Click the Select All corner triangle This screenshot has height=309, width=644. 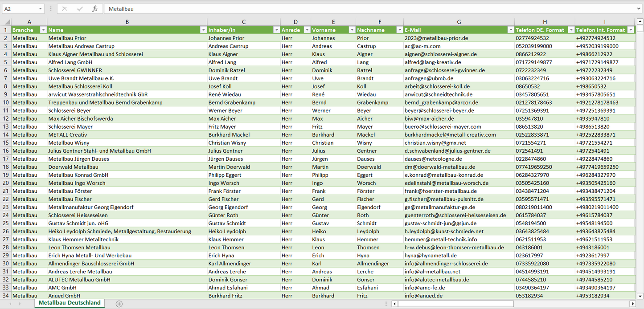[7, 22]
